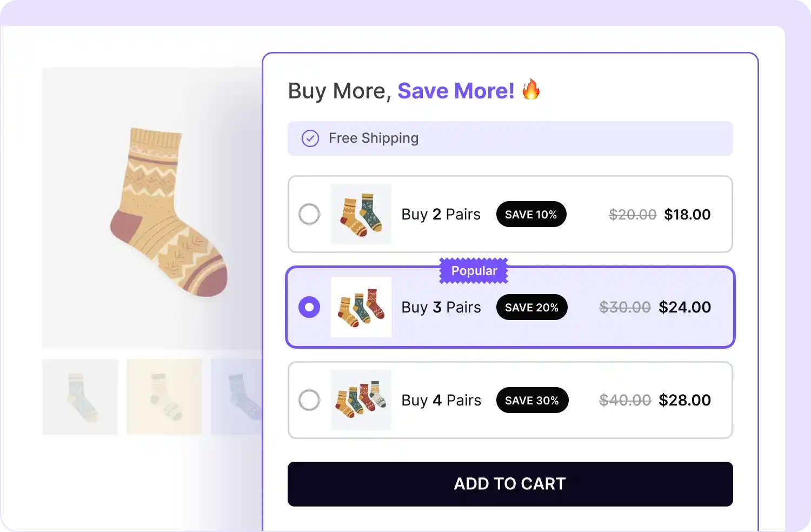Screen dimensions: 811x532
Task: Click the 2-pairs socks product image
Action: click(361, 214)
